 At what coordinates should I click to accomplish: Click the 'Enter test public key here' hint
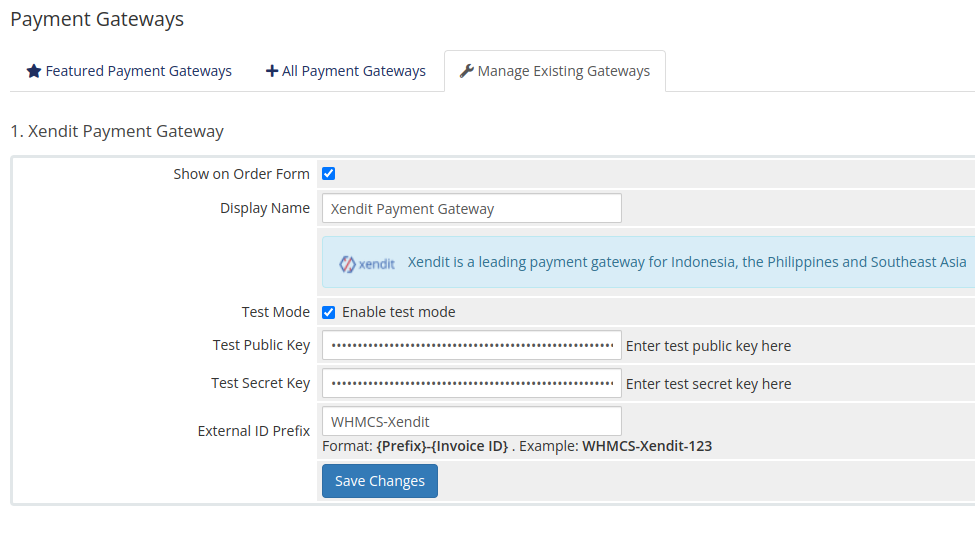[x=708, y=346]
